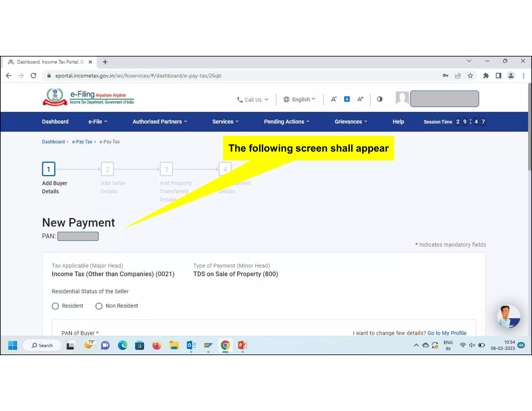Viewport: 532px width, 411px height.
Task: Click the share page icon in address bar
Action: 458,76
